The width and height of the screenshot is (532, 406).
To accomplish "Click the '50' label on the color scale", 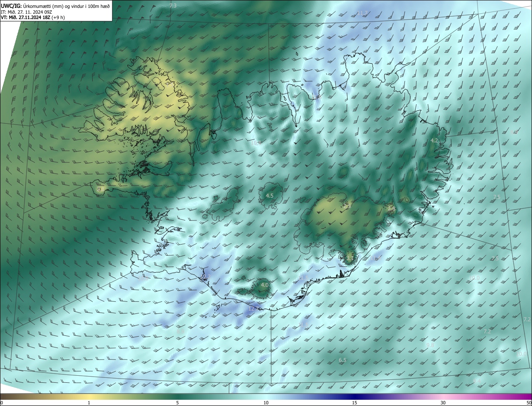I will [529, 403].
